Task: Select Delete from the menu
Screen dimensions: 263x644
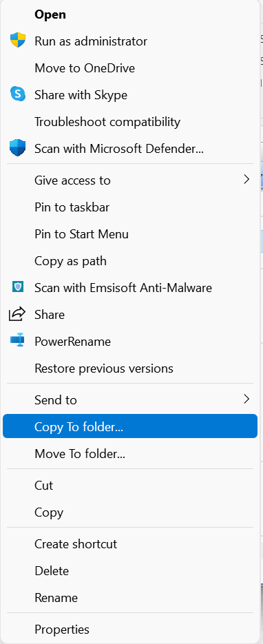Action: point(130,571)
